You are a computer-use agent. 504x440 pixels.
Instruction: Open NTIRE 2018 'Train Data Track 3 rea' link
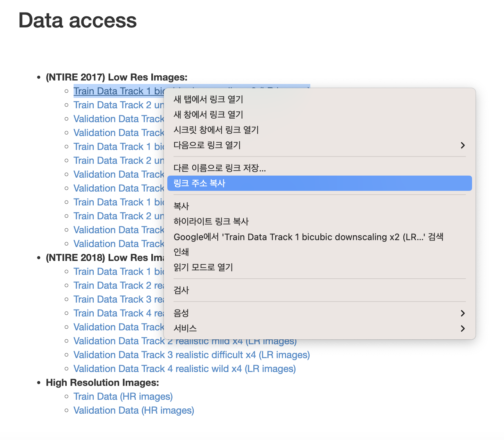[118, 299]
